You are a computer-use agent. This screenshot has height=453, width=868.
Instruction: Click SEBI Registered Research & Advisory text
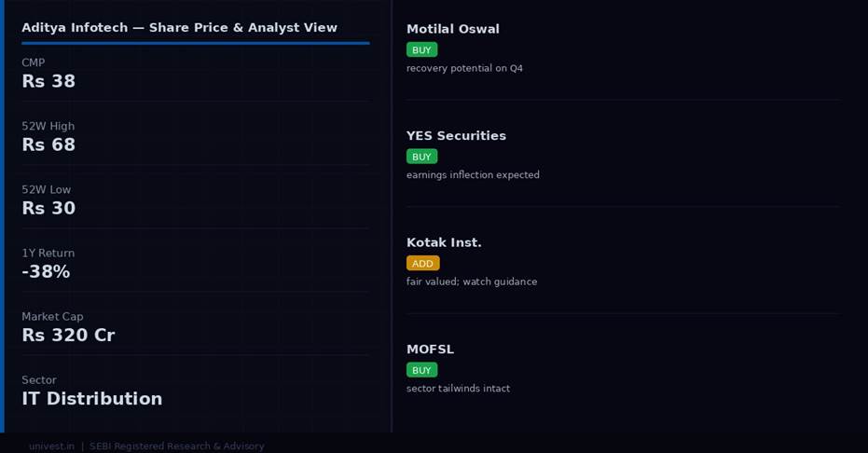pyautogui.click(x=177, y=446)
